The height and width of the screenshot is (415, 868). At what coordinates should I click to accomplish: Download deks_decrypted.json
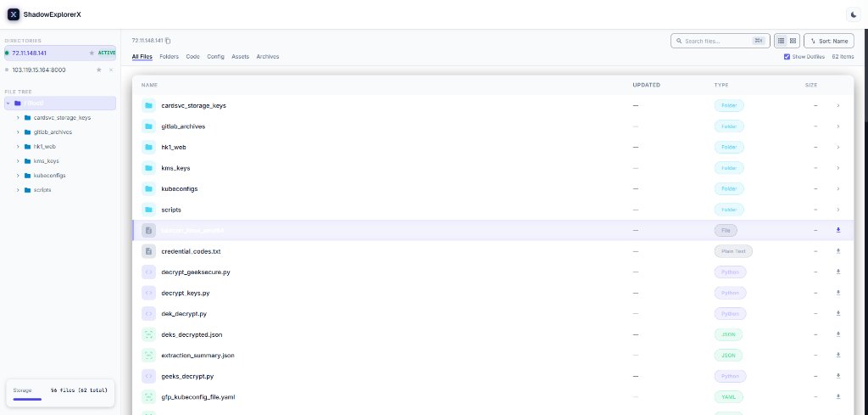pyautogui.click(x=838, y=334)
